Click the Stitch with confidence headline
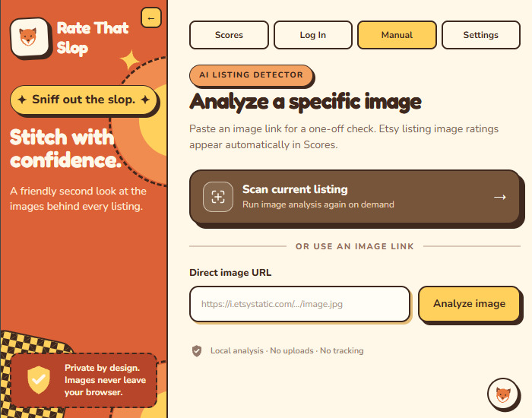532x418 pixels. tap(65, 148)
